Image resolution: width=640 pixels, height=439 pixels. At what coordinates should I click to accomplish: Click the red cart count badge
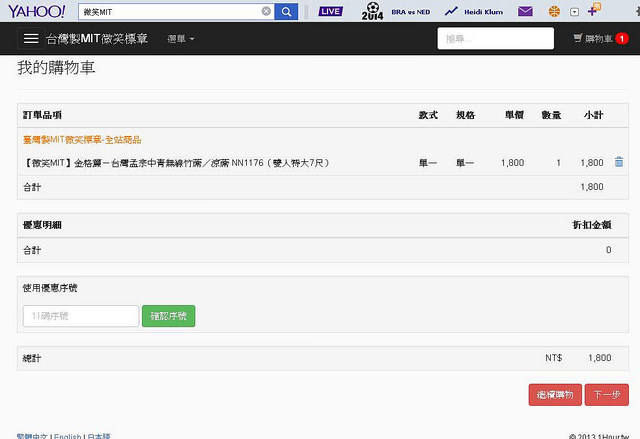pos(622,39)
